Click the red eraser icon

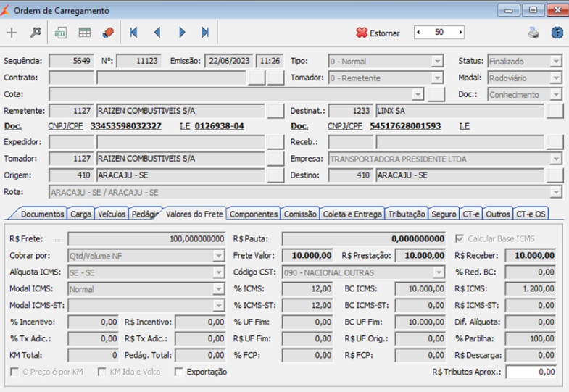[108, 33]
